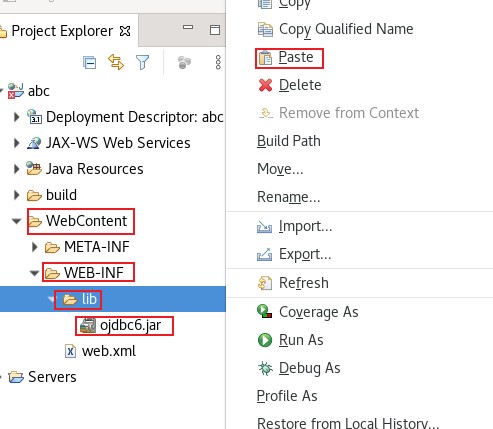Click the Import icon

265,227
